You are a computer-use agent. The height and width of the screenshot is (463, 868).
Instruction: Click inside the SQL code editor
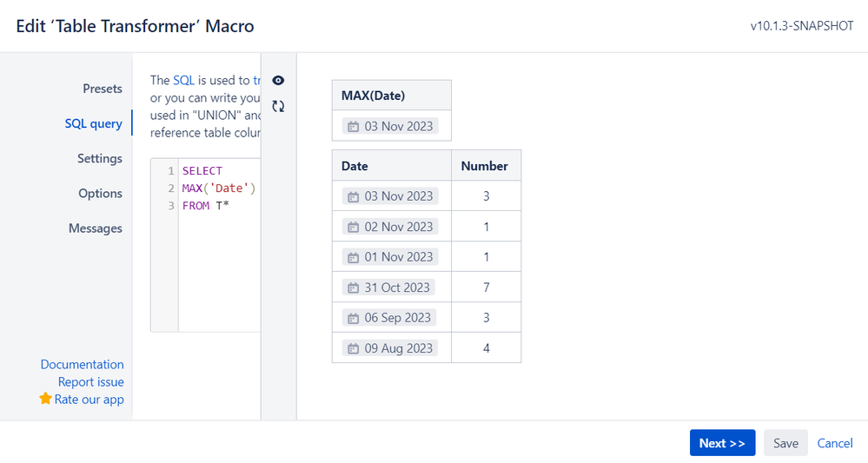[217, 261]
